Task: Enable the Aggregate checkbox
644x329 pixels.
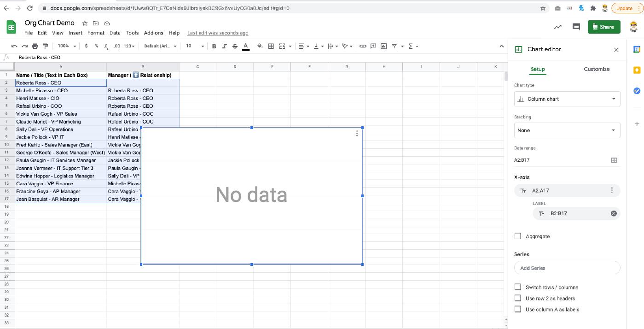Action: (518, 236)
